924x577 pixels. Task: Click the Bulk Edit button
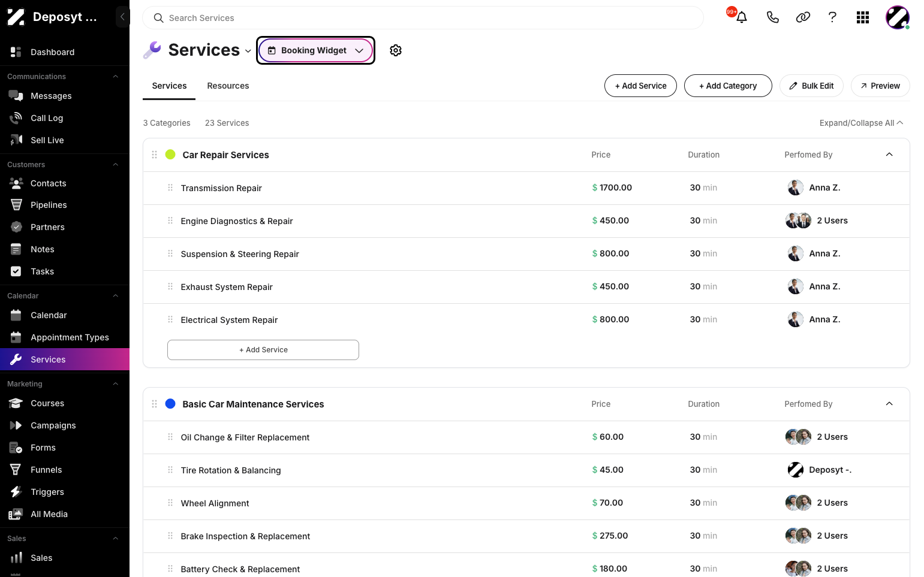[x=811, y=86]
